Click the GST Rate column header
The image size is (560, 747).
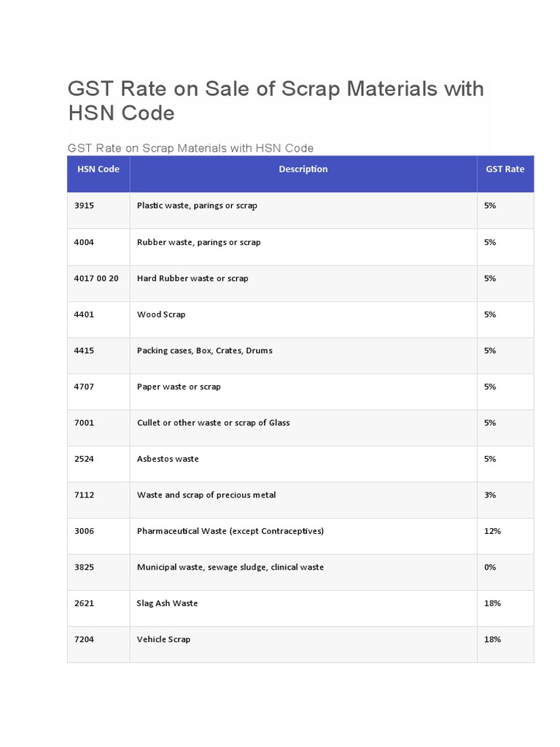coord(505,169)
